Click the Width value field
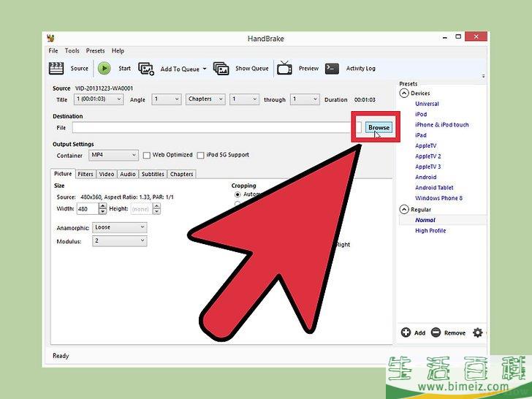This screenshot has height=399, width=532. point(88,209)
